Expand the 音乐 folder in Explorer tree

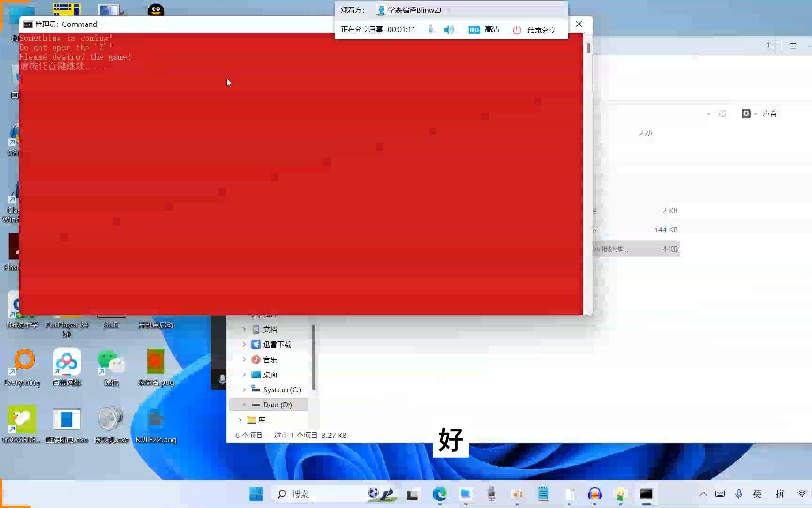[x=244, y=359]
